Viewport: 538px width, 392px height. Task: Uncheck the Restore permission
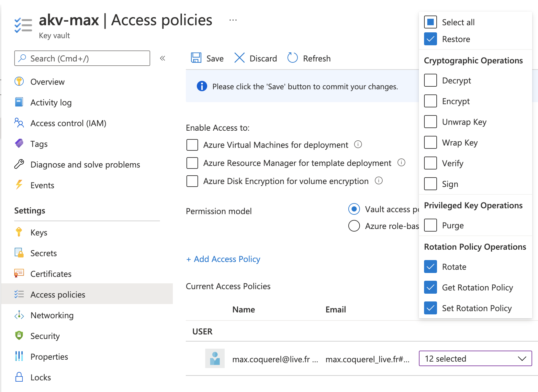(x=431, y=39)
